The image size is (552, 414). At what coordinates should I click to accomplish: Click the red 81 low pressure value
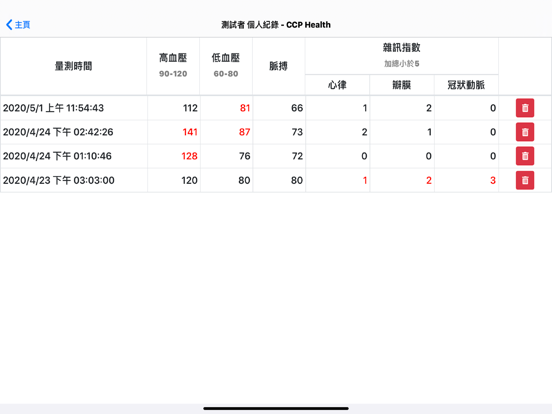[245, 108]
